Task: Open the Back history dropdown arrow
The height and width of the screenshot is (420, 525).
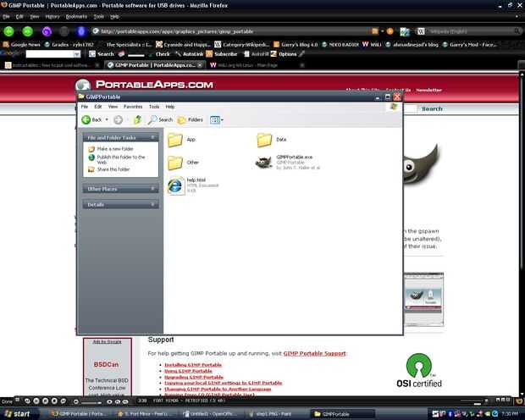Action: pyautogui.click(x=107, y=119)
